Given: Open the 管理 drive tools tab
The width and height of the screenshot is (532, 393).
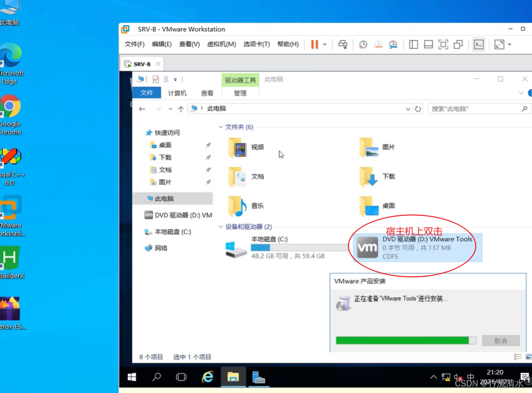Looking at the screenshot, I should pyautogui.click(x=240, y=93).
